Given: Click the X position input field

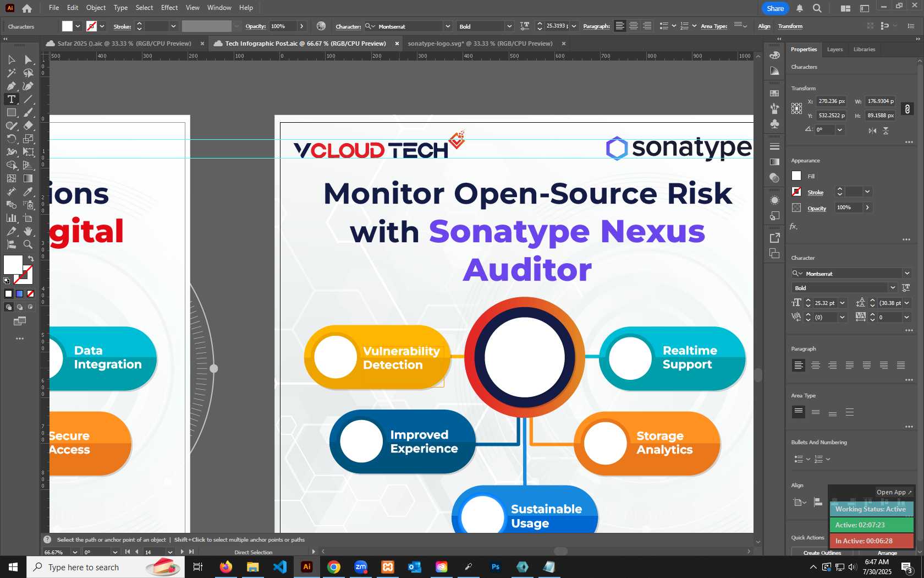Looking at the screenshot, I should pyautogui.click(x=831, y=101).
